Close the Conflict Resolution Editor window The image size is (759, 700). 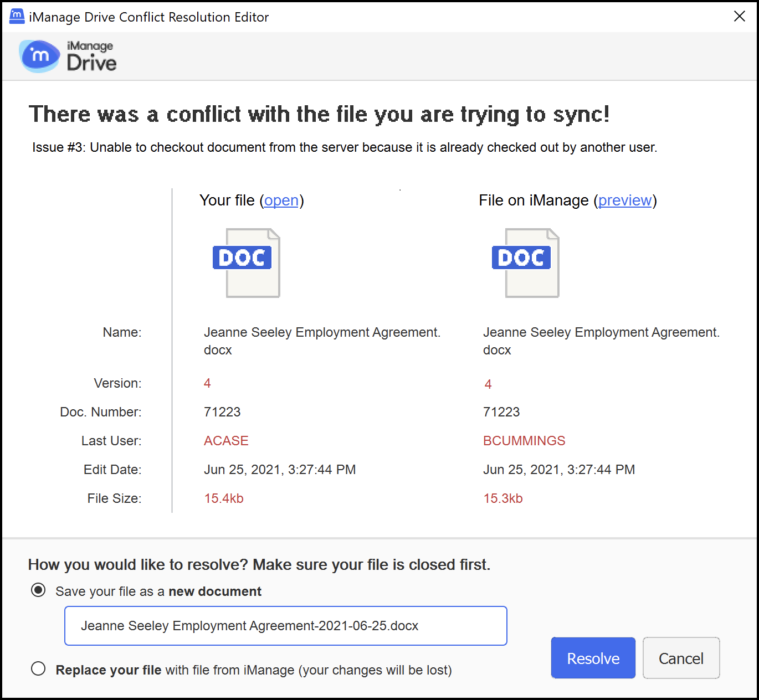[739, 17]
